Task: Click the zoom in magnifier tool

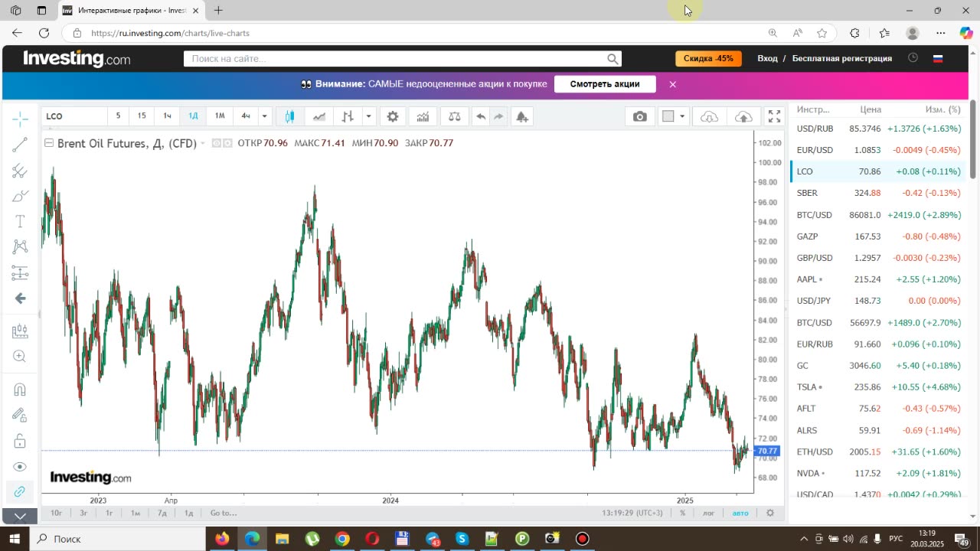Action: click(20, 357)
